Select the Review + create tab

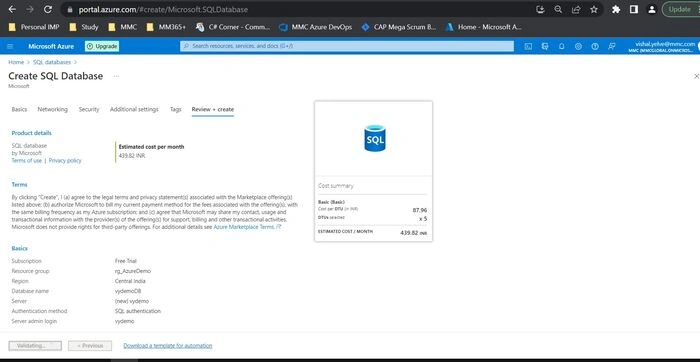(x=212, y=109)
